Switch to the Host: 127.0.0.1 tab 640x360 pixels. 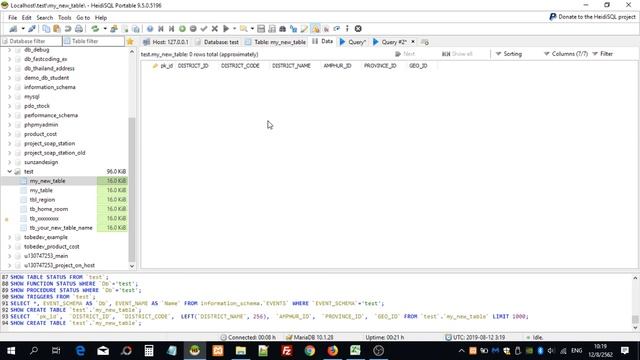166,42
